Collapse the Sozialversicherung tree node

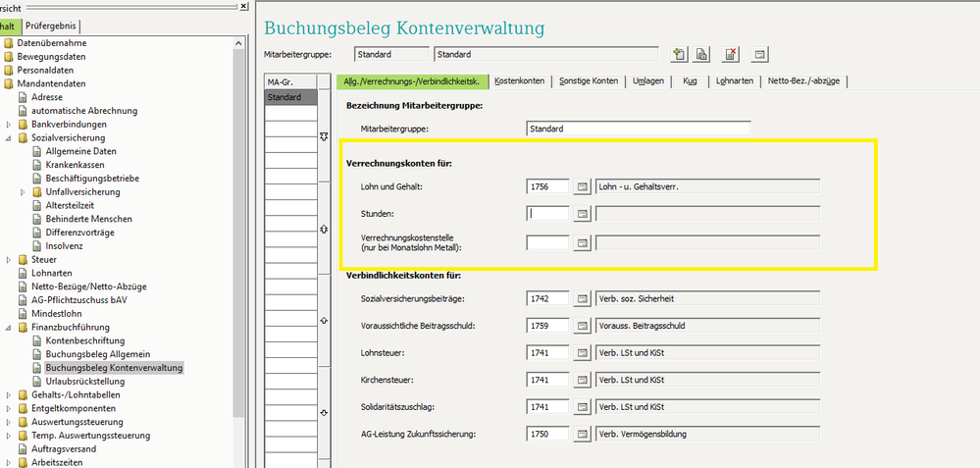tap(9, 138)
